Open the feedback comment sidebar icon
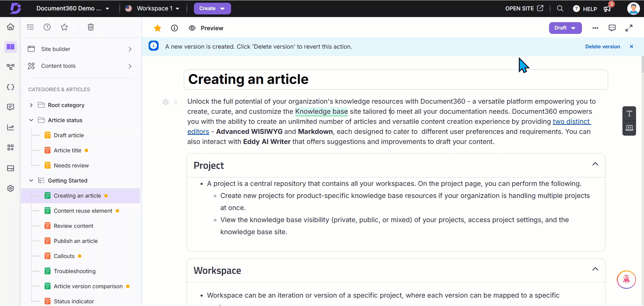The width and height of the screenshot is (644, 306). point(10,107)
